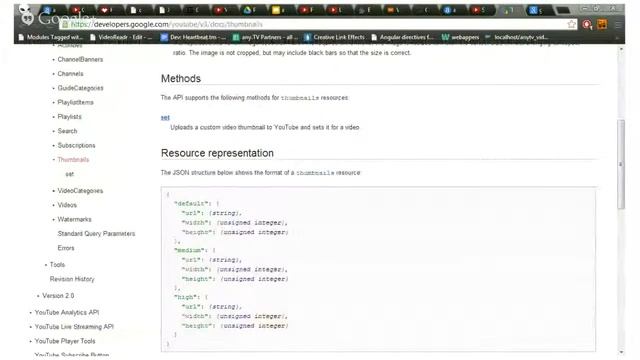The width and height of the screenshot is (640, 360).
Task: Open the set method under Thumbnails sidebar
Action: 70,174
